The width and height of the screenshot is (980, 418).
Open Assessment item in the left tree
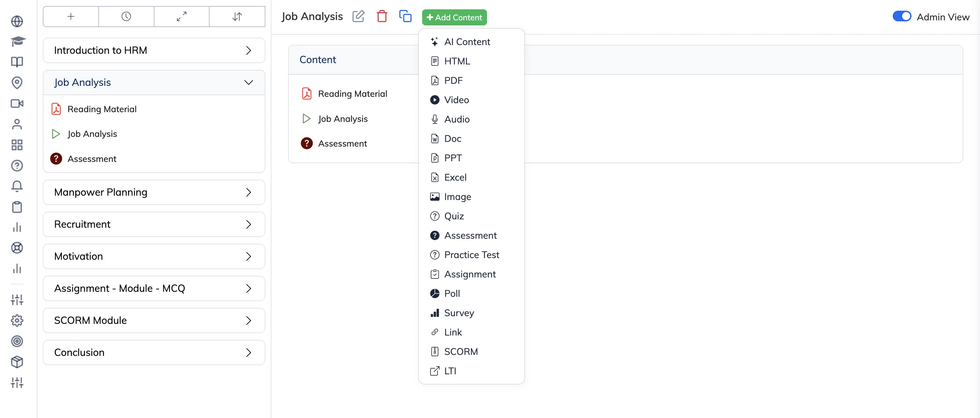pyautogui.click(x=83, y=159)
